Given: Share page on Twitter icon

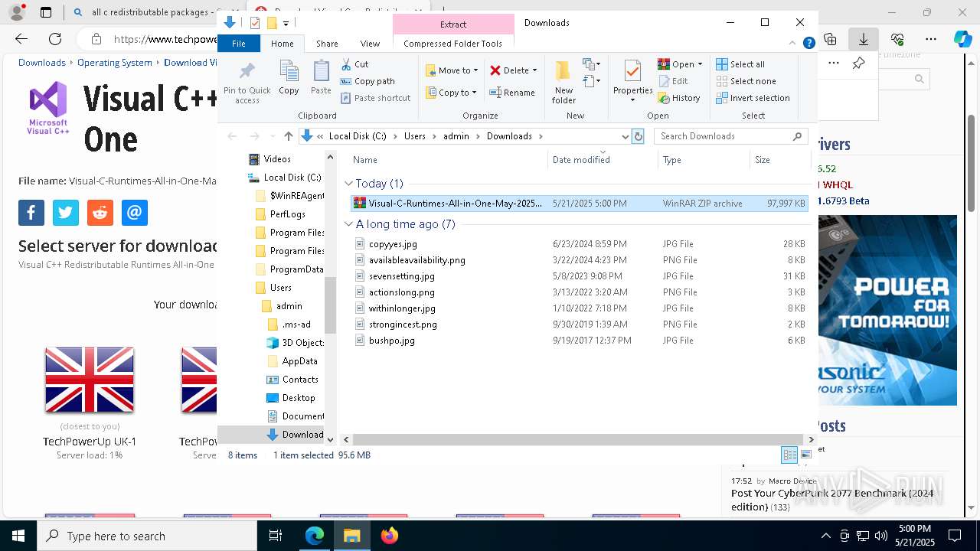Looking at the screenshot, I should pos(66,213).
